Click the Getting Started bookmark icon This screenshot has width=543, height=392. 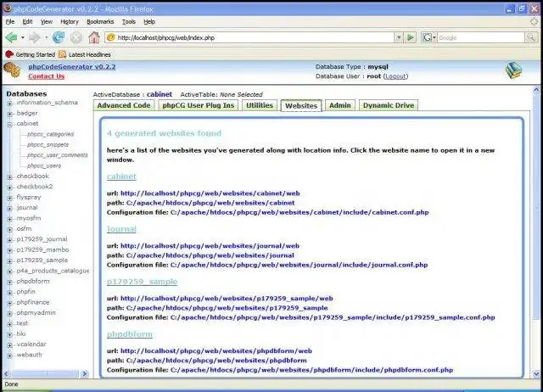(9, 54)
